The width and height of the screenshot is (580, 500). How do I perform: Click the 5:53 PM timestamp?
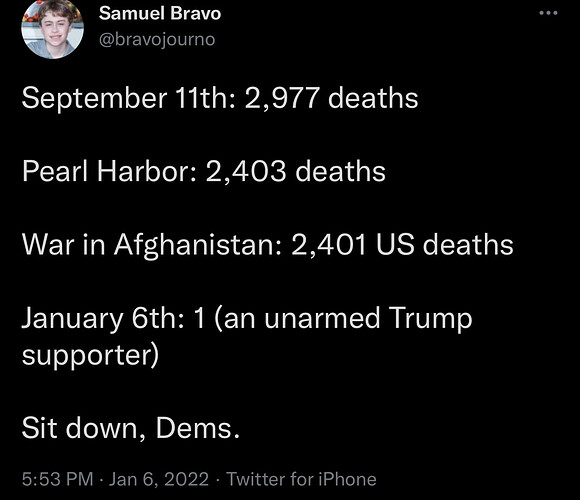58,479
